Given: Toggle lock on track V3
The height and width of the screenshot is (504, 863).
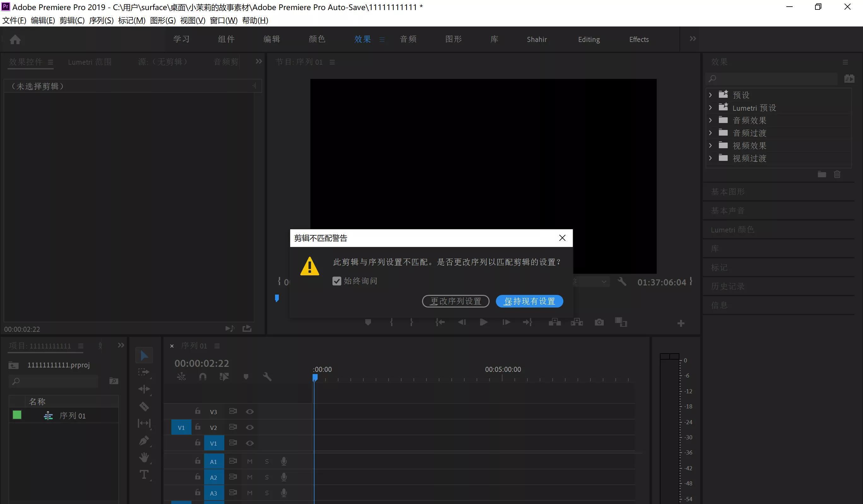Looking at the screenshot, I should click(x=197, y=411).
